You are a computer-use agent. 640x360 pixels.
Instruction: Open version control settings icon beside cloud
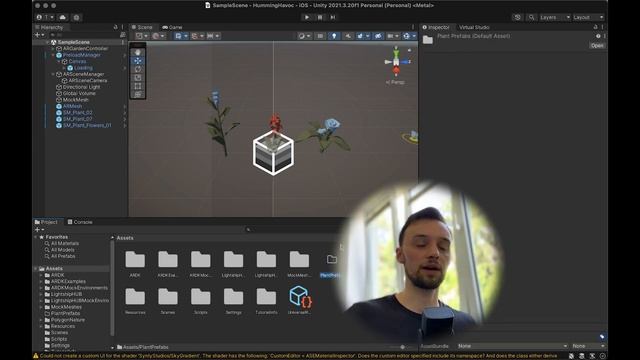tap(76, 17)
